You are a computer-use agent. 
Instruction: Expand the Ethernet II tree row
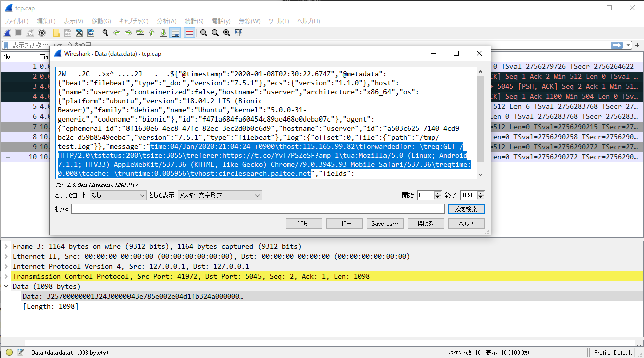tap(6, 256)
